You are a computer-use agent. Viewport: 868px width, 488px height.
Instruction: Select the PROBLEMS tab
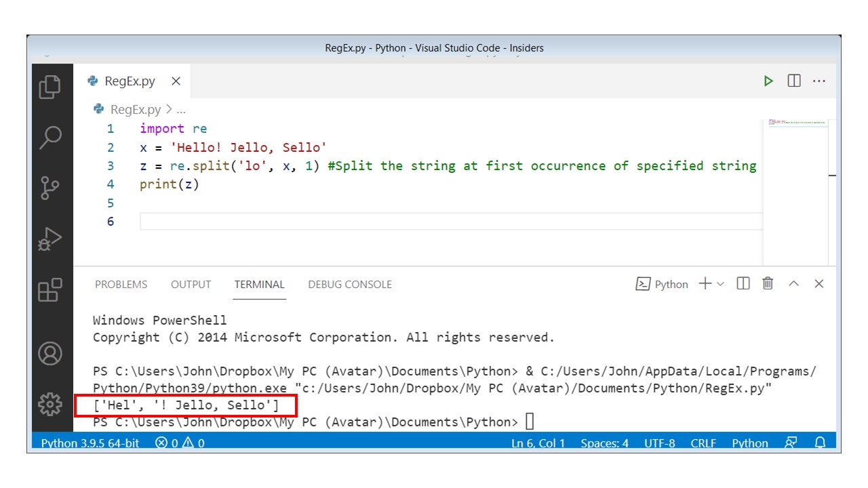coord(121,284)
